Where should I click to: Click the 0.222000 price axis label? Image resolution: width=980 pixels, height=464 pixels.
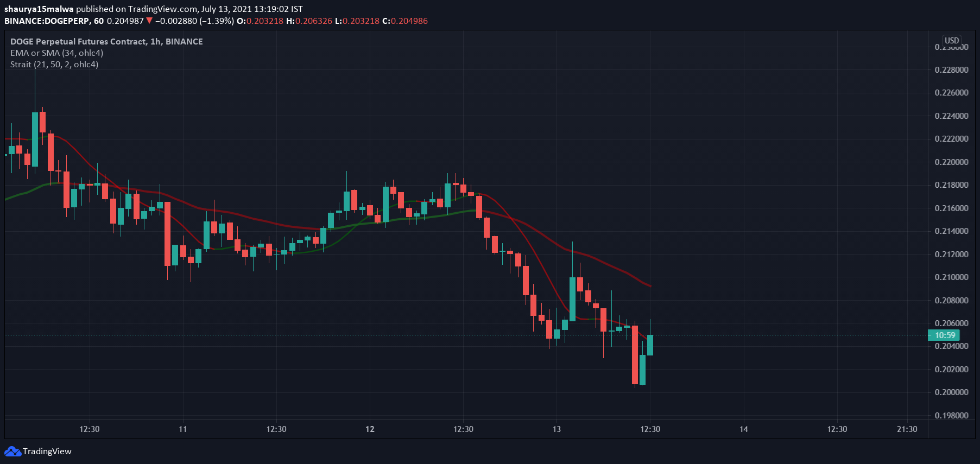951,139
